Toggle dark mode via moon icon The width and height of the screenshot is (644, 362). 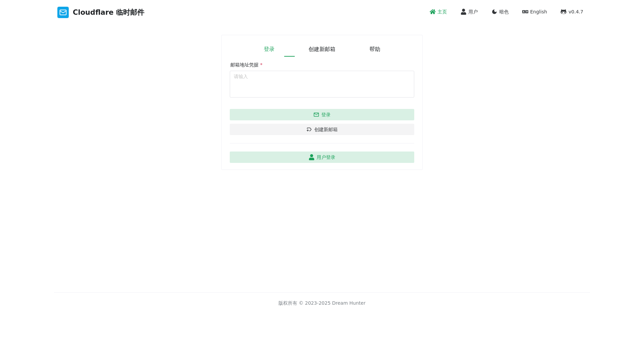[x=494, y=12]
